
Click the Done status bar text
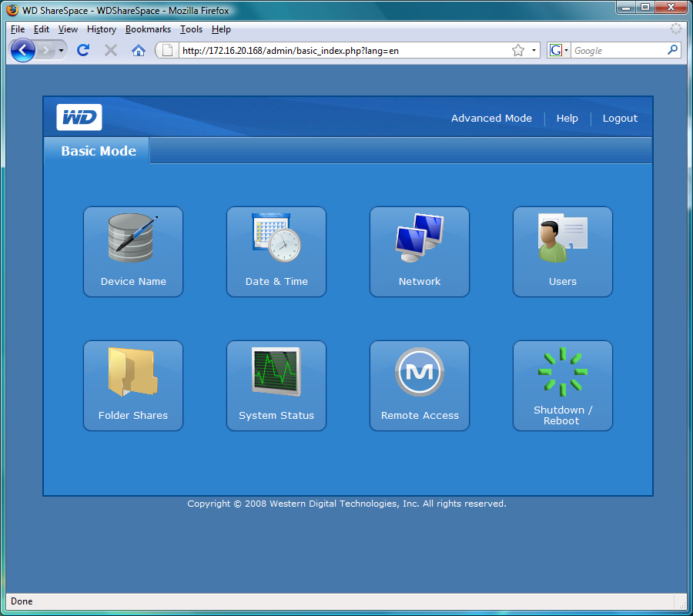(x=22, y=601)
